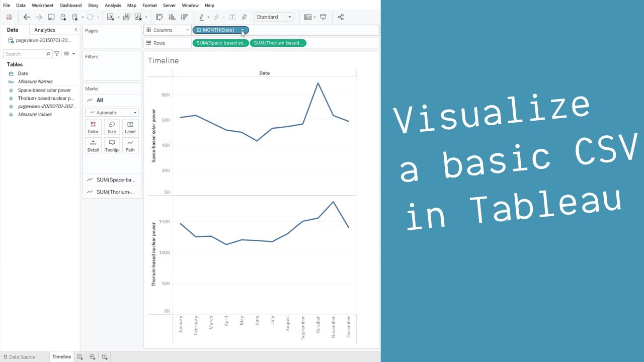Open the Standard fit dropdown
The width and height of the screenshot is (644, 362).
click(274, 17)
